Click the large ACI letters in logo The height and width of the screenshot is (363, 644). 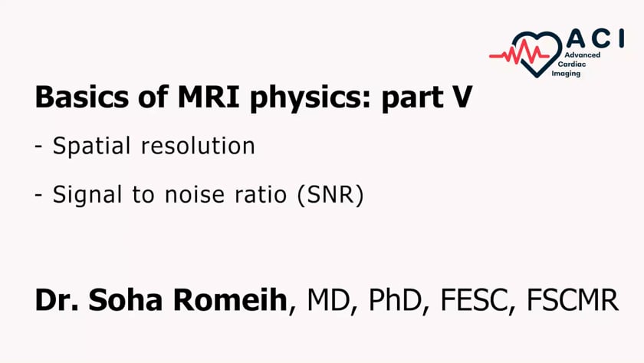(596, 38)
